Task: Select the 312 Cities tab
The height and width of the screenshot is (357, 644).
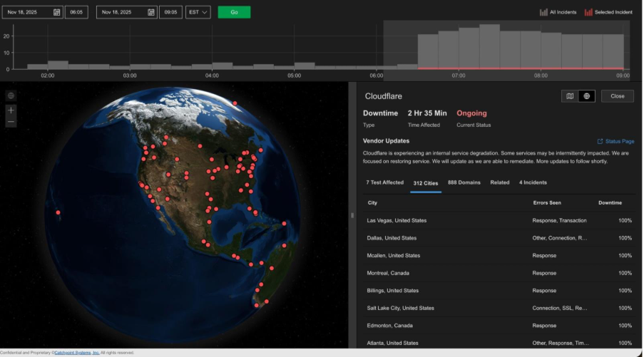Action: coord(426,183)
